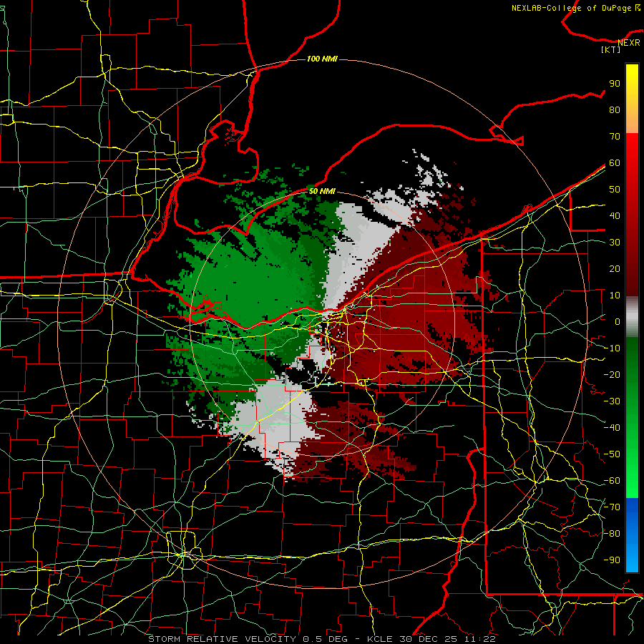This screenshot has width=644, height=644.
Task: Click the blue segment of the velocity color bar
Action: (x=632, y=535)
